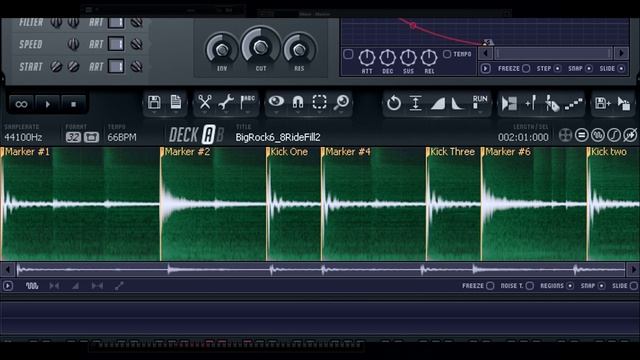
Task: Open the ART selector in SPEED row
Action: [x=96, y=44]
